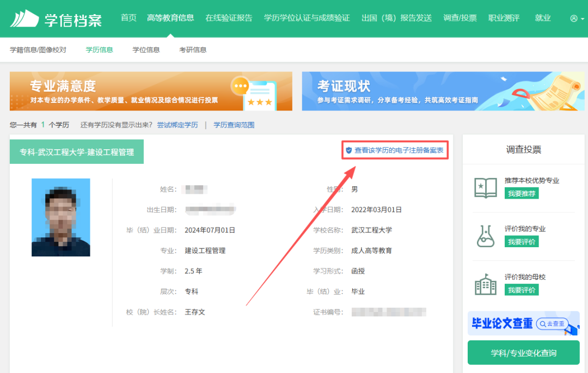
Task: Click principal name 王存文
Action: (x=195, y=312)
